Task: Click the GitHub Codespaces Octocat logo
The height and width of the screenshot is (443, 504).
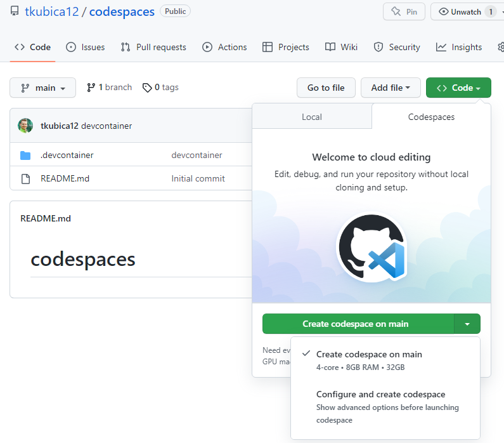Action: [x=371, y=248]
